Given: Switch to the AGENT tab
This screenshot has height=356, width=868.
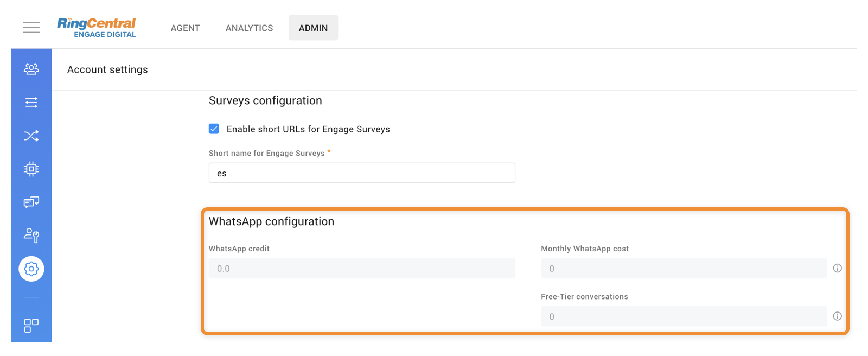Looking at the screenshot, I should pos(185,28).
